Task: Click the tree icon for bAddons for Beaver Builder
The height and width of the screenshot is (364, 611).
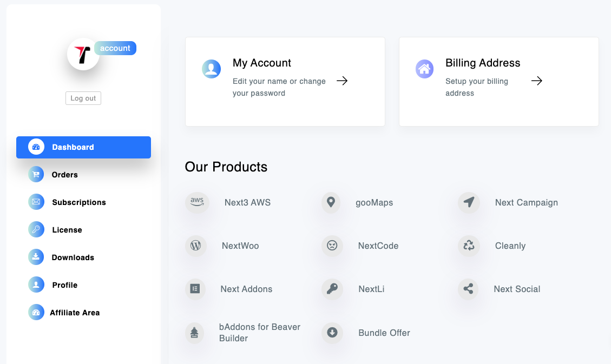Action: pos(194,333)
